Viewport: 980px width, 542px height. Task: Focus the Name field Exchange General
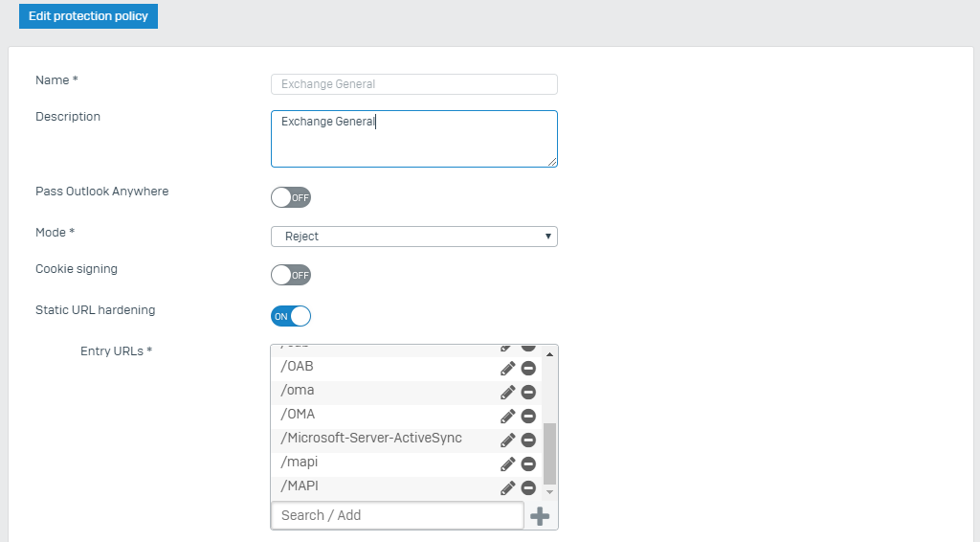click(x=413, y=84)
